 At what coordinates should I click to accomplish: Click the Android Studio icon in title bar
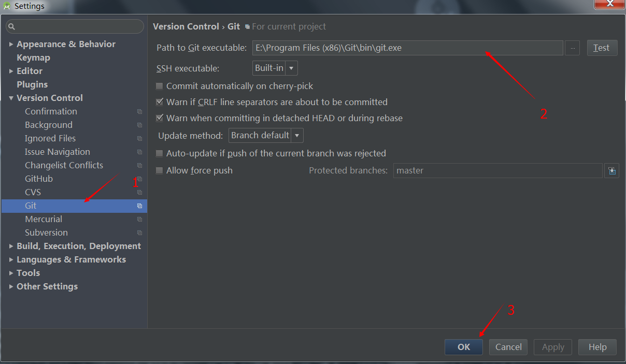coord(7,6)
